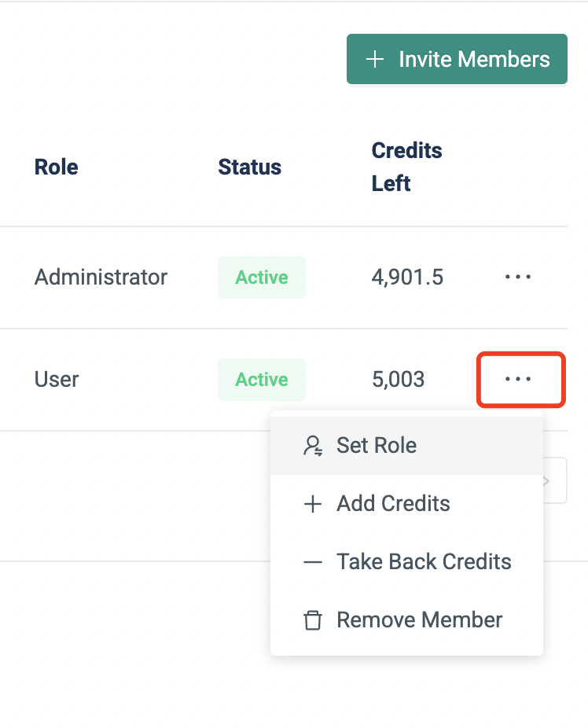Image resolution: width=588 pixels, height=728 pixels.
Task: Choose Set Role from the menu
Action: point(377,445)
